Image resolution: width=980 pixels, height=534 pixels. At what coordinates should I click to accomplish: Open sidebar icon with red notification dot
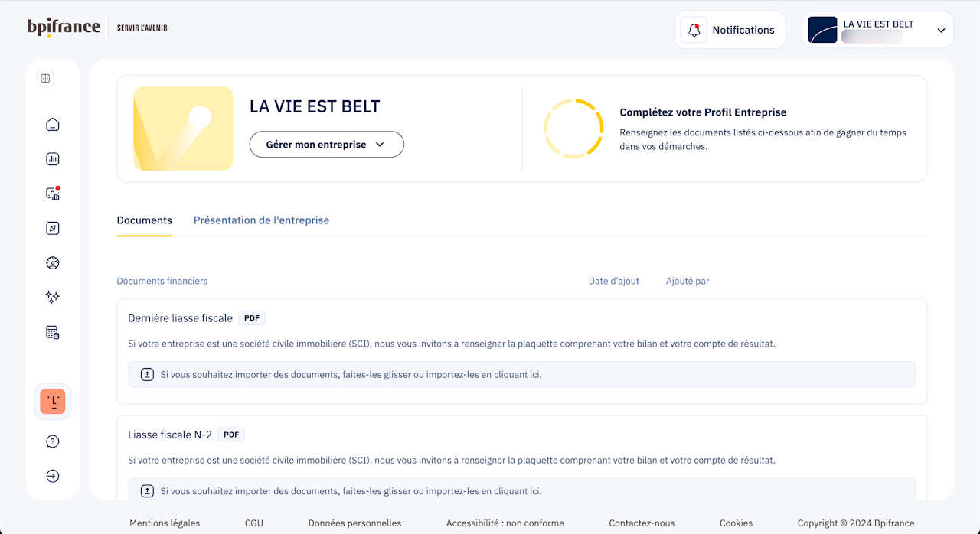(x=53, y=194)
